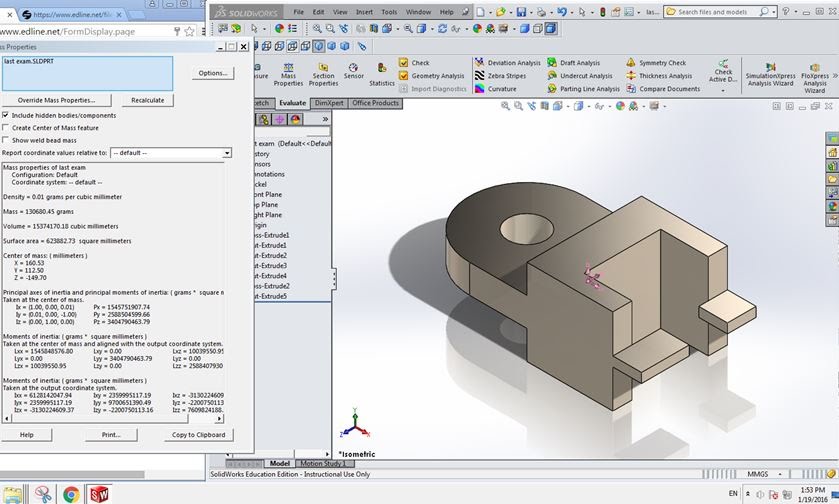Screen dimensions: 839x504
Task: Open the File menu
Action: tap(298, 12)
